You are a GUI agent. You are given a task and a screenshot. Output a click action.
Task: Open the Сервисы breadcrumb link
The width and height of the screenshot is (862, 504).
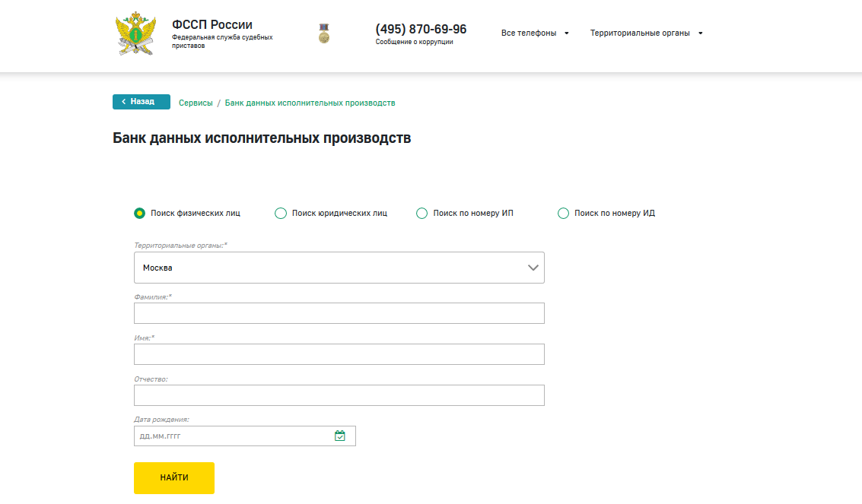[196, 103]
